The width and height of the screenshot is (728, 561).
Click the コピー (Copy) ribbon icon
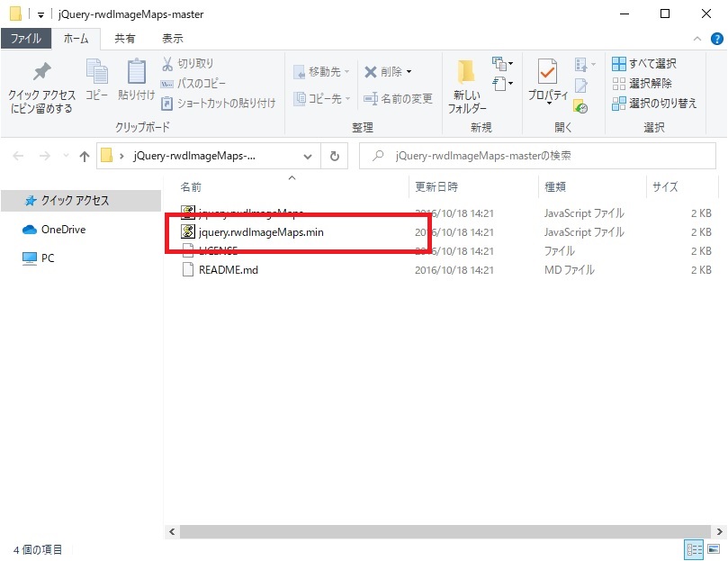97,71
